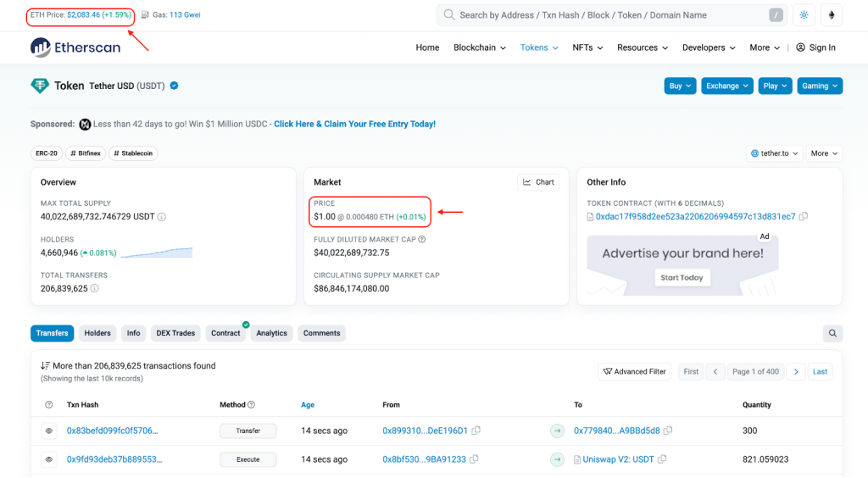Click the slash shortcut key in search bar
This screenshot has height=478, width=868.
coord(776,15)
